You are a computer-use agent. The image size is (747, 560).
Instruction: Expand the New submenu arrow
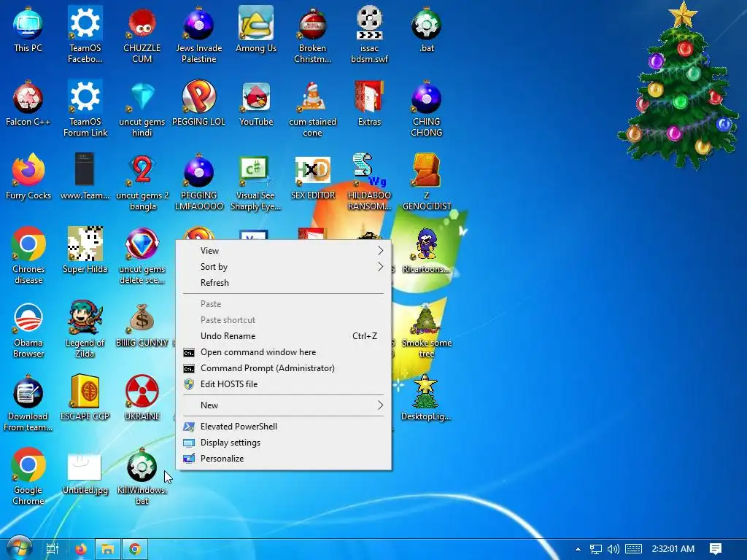pyautogui.click(x=380, y=405)
